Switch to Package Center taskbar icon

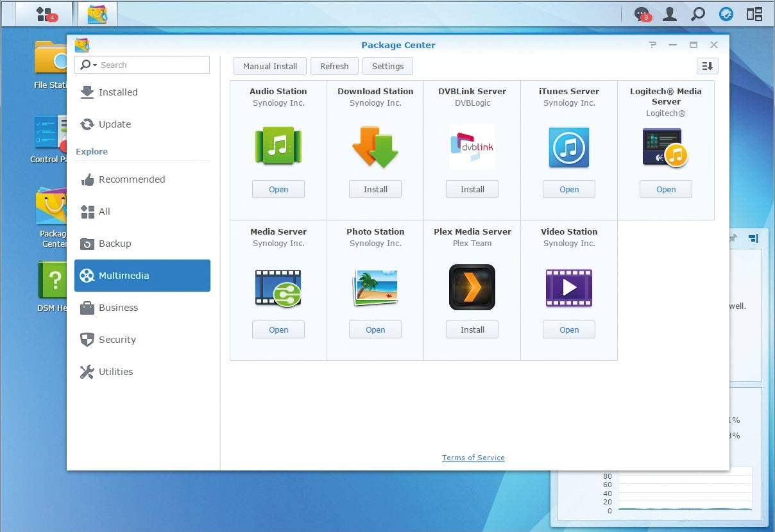coord(98,13)
